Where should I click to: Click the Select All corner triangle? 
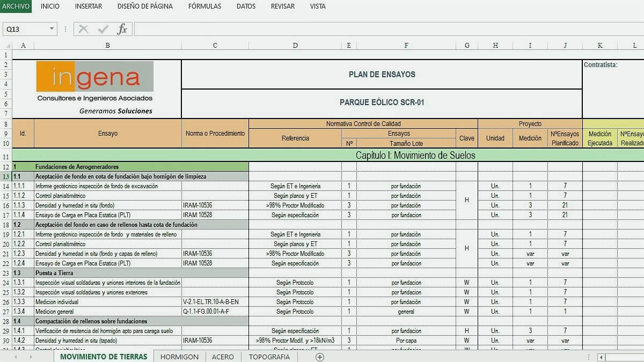tap(6, 46)
